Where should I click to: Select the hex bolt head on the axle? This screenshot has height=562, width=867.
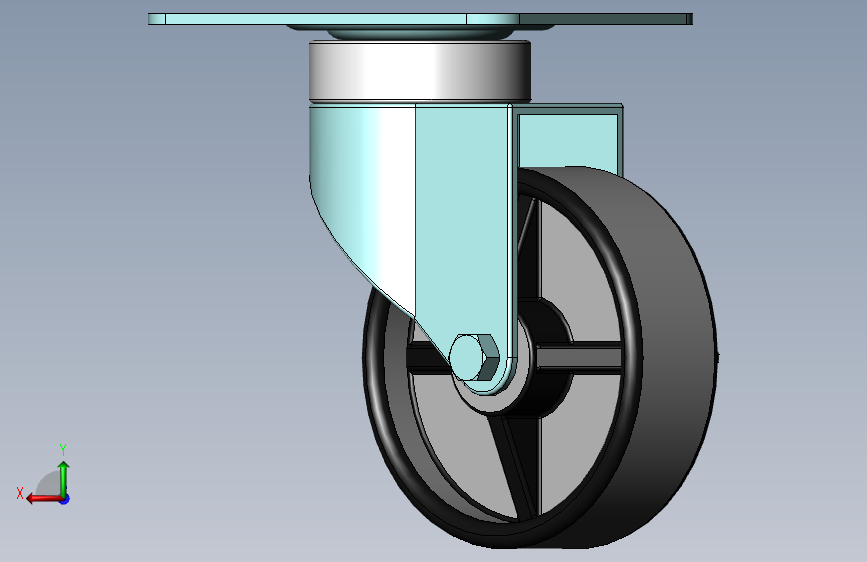click(474, 357)
